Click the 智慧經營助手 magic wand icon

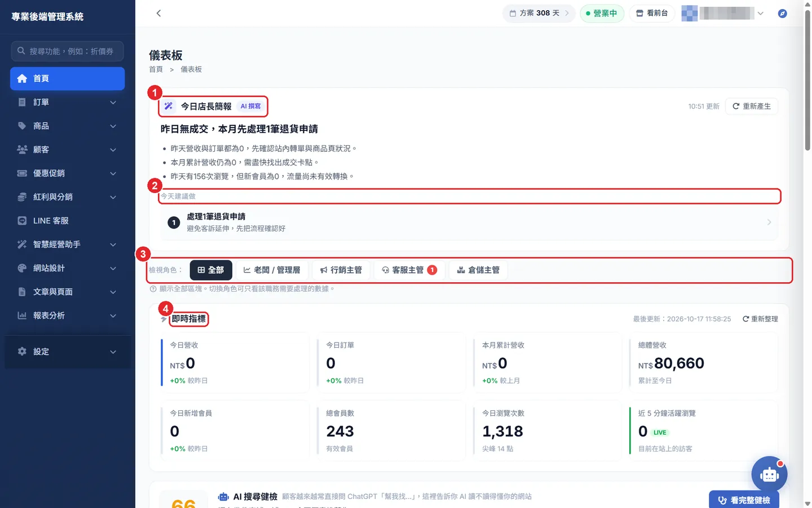[22, 244]
